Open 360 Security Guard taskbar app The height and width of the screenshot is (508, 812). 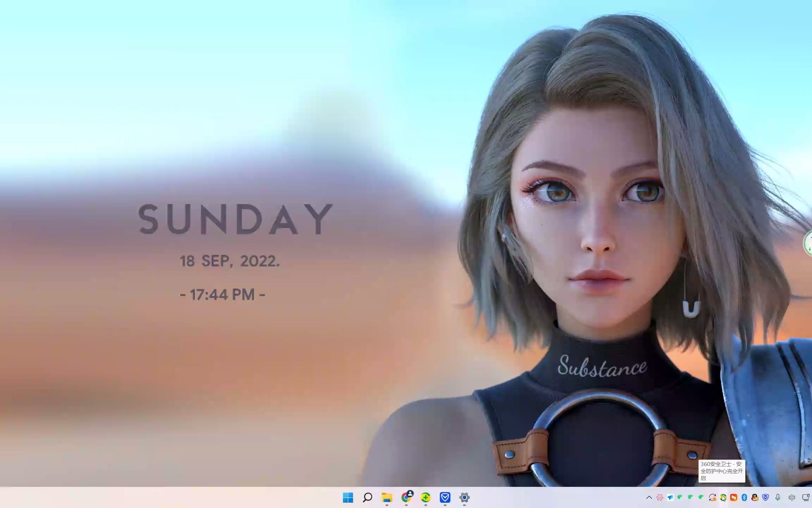click(x=426, y=497)
